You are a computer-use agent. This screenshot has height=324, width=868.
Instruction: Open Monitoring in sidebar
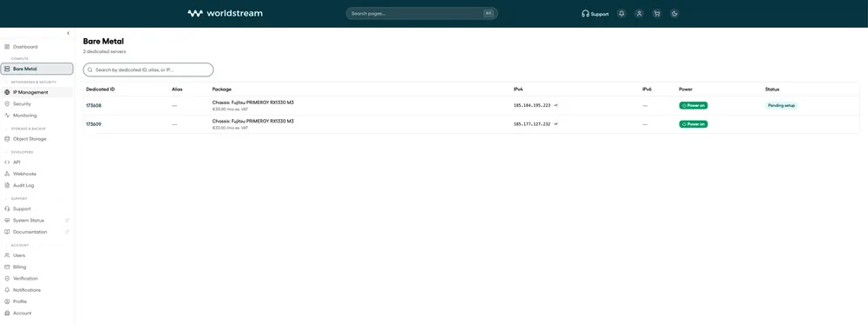click(36, 116)
